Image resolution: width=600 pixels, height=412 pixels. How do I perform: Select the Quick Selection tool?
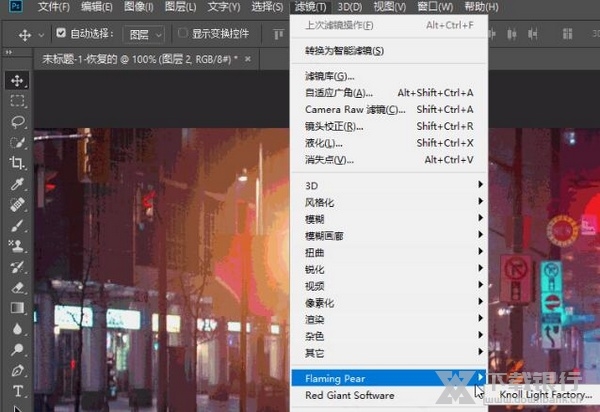tap(18, 142)
